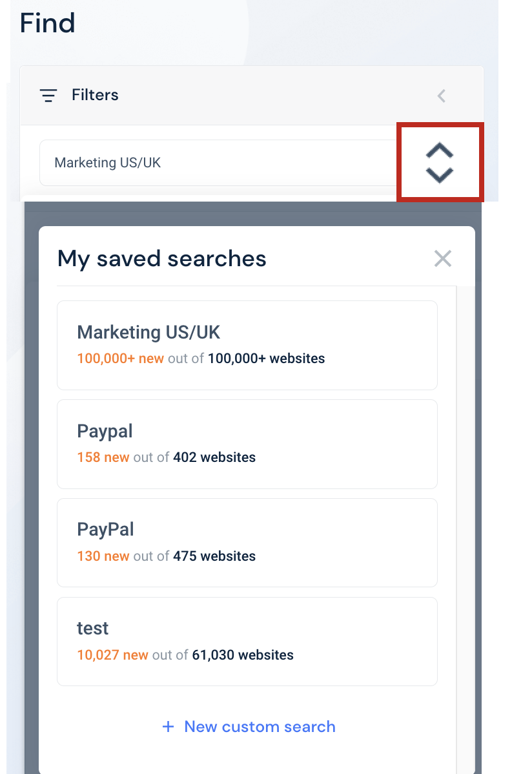Click the scrollbar track beside the saved searches list
Viewport: 532px width, 774px height.
tap(466, 528)
